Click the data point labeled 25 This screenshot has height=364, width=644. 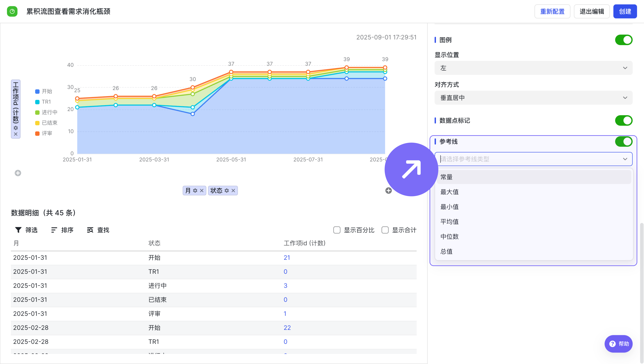click(77, 98)
